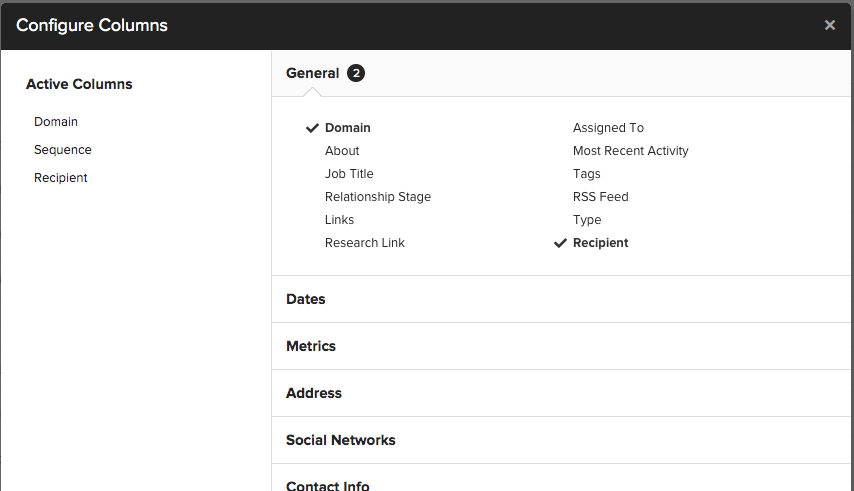854x491 pixels.
Task: Collapse the General section header
Action: click(312, 73)
